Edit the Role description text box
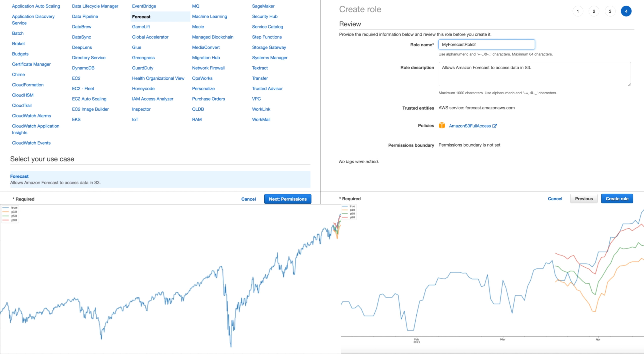This screenshot has width=644, height=354. click(535, 74)
